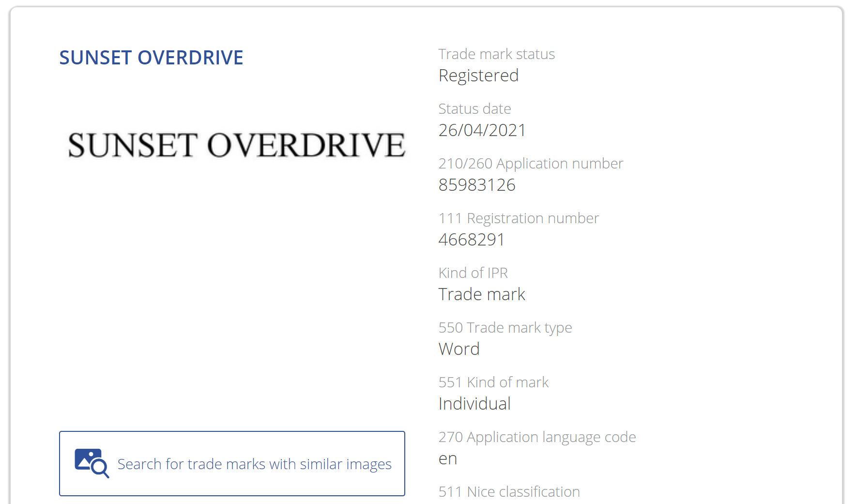Select the status date 26/04/2021

pos(482,130)
